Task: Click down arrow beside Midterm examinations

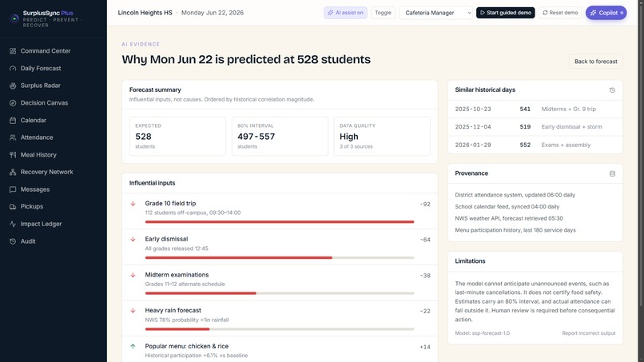Action: [133, 275]
